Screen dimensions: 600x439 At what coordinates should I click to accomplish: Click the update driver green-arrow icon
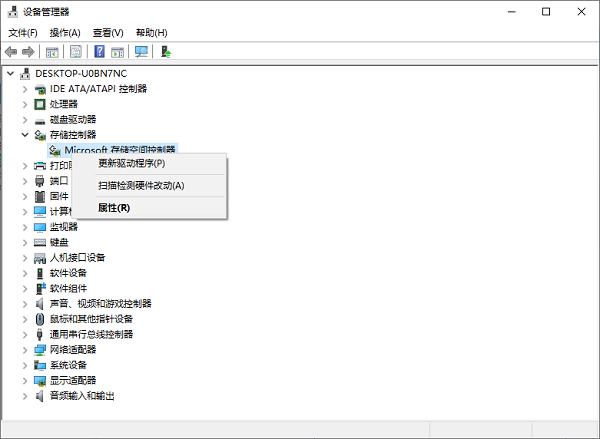[166, 52]
